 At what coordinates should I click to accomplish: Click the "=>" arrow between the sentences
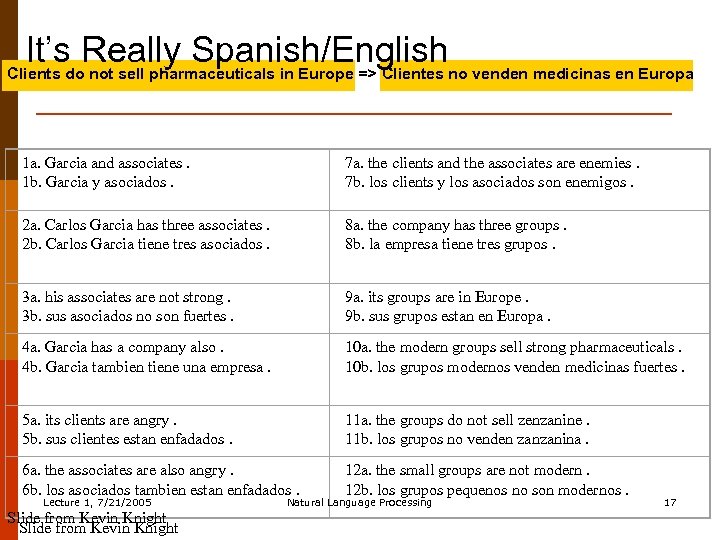point(367,74)
